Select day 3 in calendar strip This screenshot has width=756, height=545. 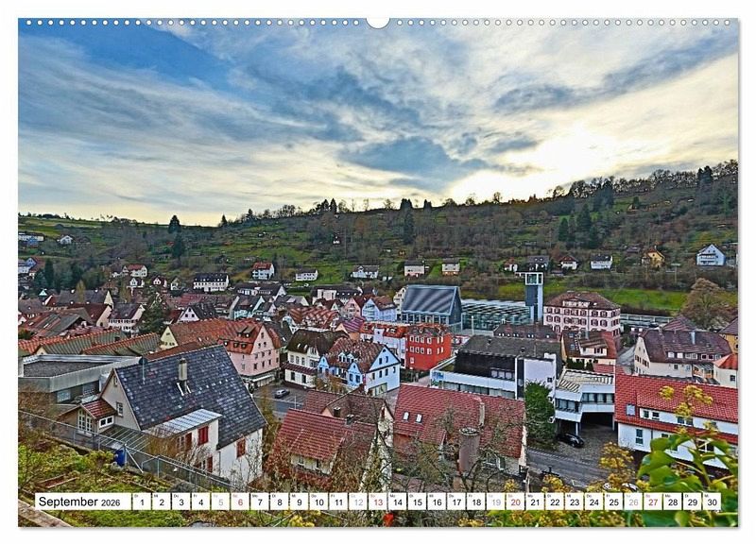pos(181,502)
